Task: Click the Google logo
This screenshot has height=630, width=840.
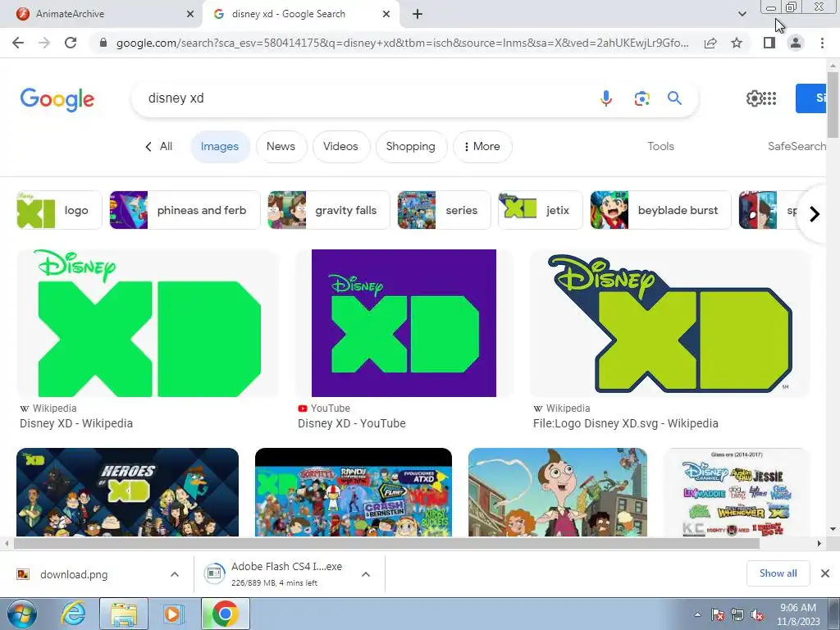Action: point(57,99)
